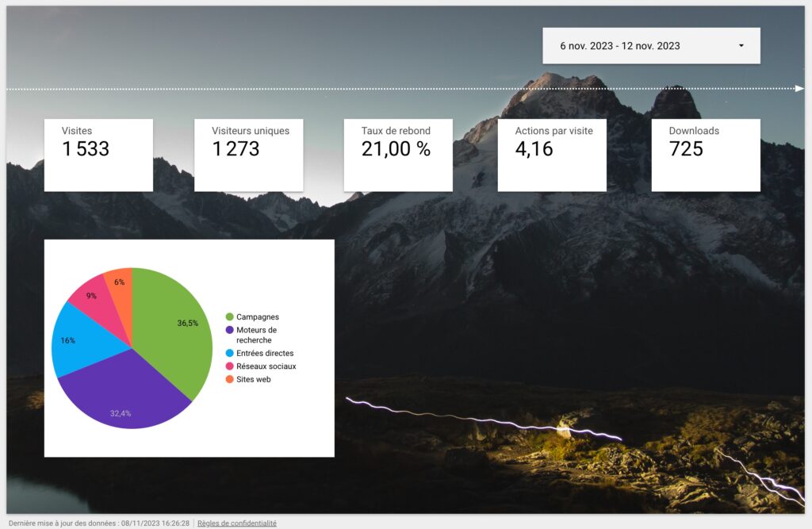Click the green 36,5% pie slice
The width and height of the screenshot is (812, 529).
pos(174,325)
